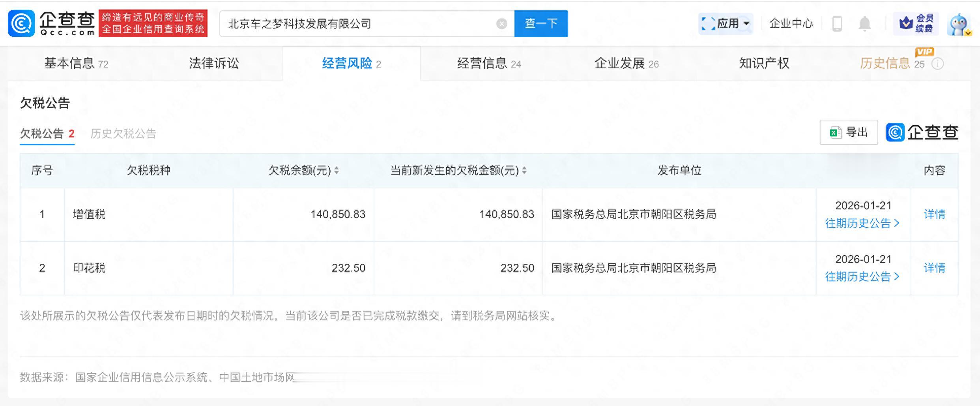
Task: Sort by 欠税余额(元) column arrows
Action: (337, 171)
